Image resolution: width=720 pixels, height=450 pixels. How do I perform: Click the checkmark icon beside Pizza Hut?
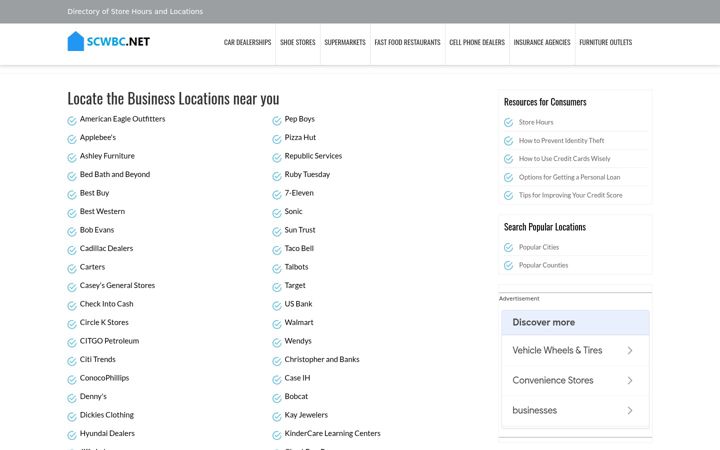(276, 139)
